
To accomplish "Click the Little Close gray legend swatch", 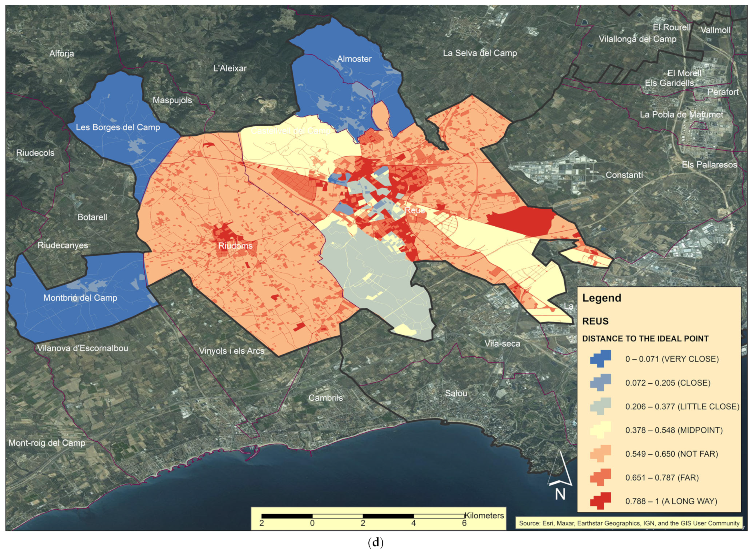I will [x=601, y=406].
